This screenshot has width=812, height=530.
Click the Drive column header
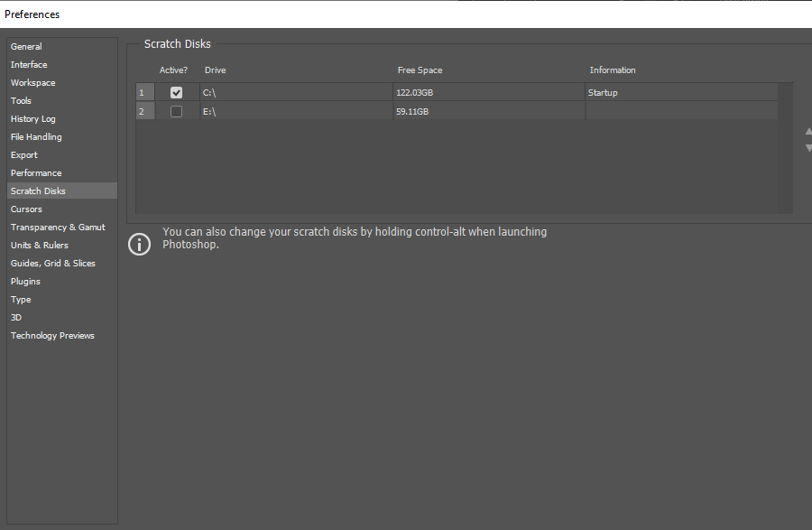point(215,70)
